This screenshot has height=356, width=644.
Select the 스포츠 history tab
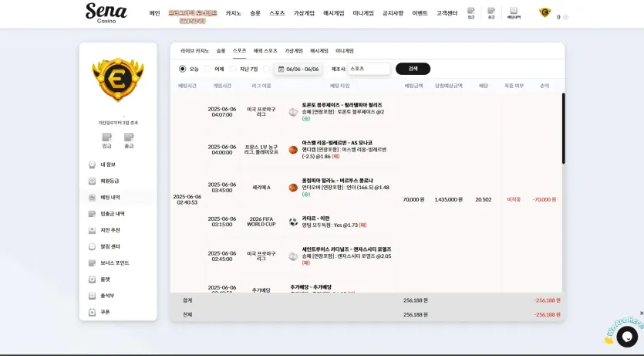(x=239, y=50)
